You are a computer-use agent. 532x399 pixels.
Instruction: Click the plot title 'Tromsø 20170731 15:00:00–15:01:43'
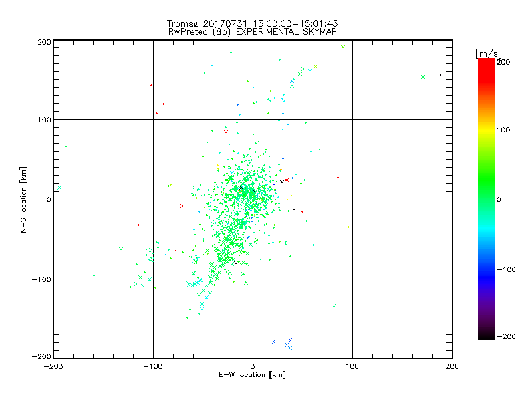coord(252,23)
